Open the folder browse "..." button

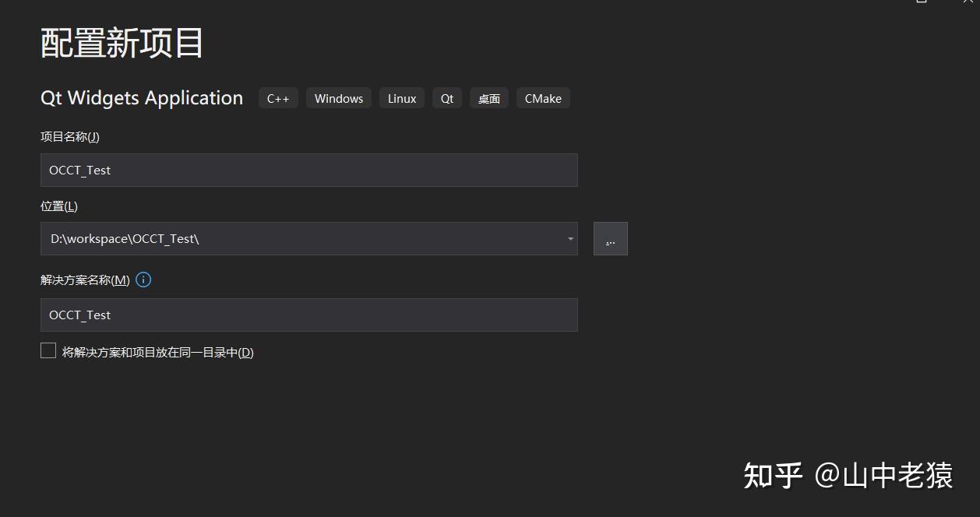click(610, 238)
